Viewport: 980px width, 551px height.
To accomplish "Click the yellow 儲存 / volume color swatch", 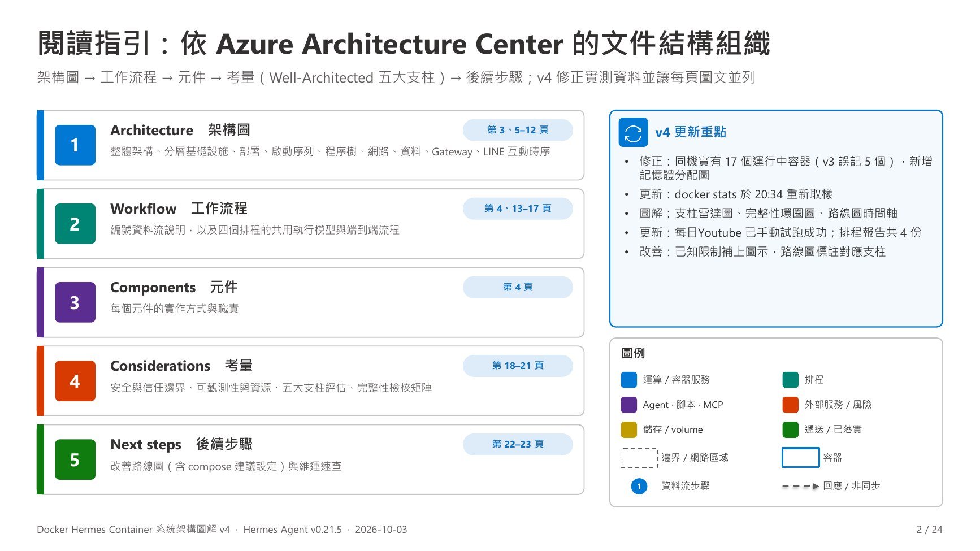I will [x=629, y=429].
